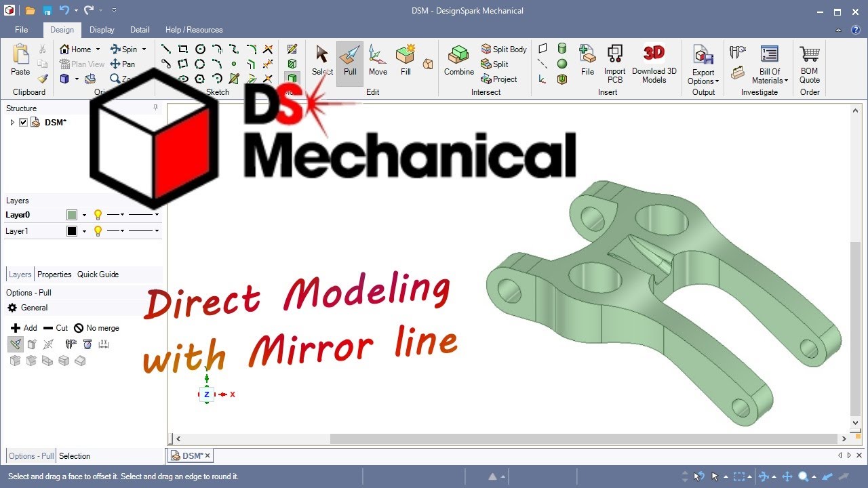Click the Measure calipers icon in Investigate
The image size is (868, 488).
point(738,52)
